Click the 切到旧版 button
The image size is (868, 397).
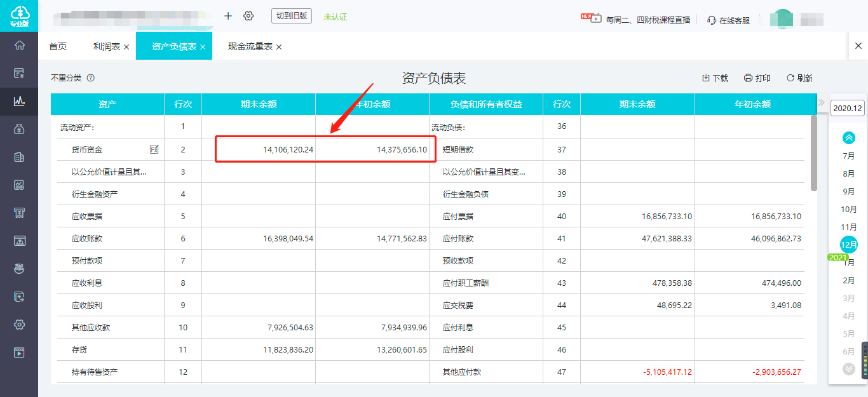tap(292, 16)
